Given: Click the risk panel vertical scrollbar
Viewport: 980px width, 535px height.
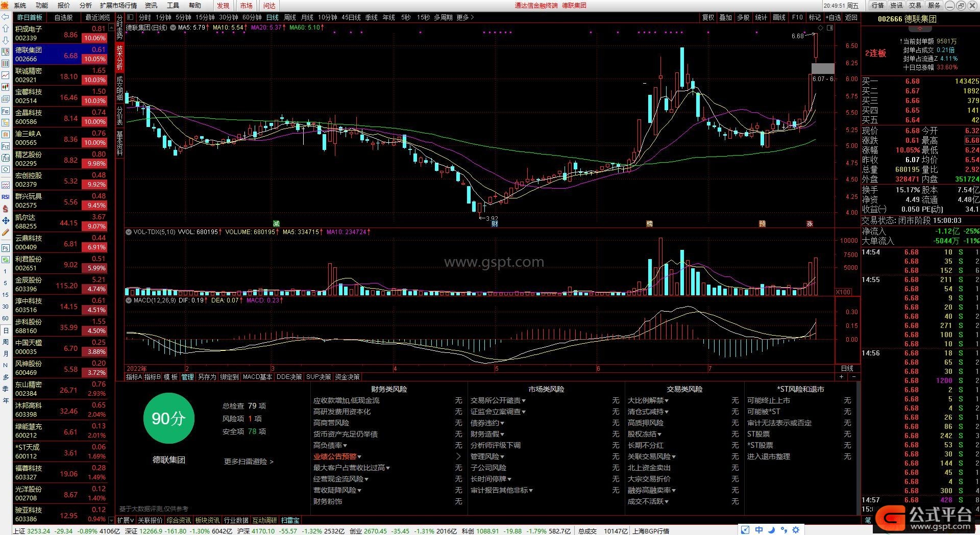Looking at the screenshot, I should [x=859, y=449].
